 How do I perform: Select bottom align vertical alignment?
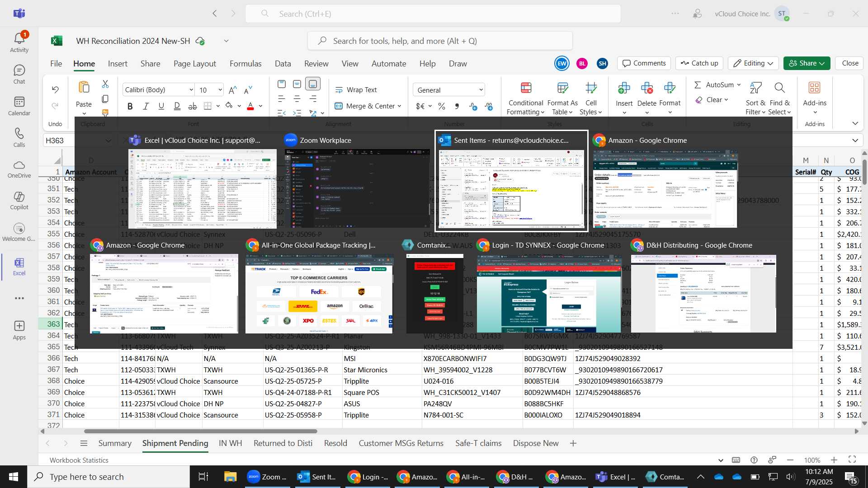(x=313, y=84)
